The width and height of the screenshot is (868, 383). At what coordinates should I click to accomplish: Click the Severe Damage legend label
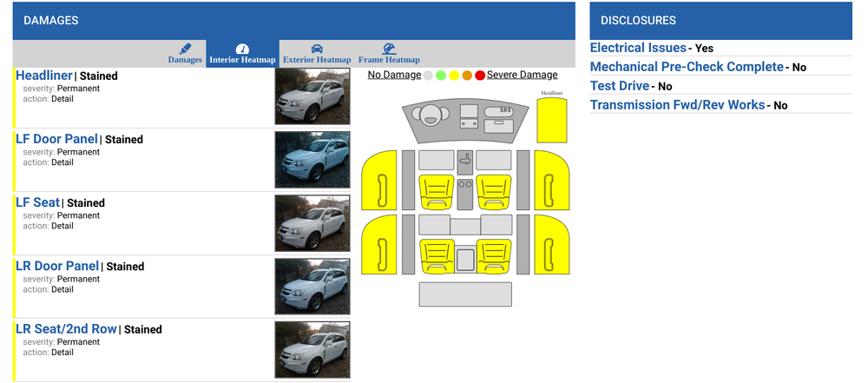click(x=522, y=75)
